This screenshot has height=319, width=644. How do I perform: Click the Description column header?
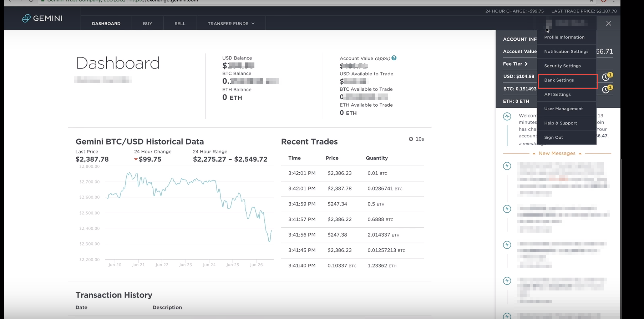point(167,307)
